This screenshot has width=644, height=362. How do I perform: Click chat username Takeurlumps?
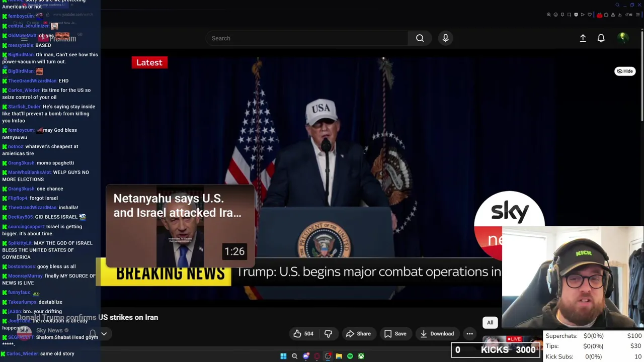(22, 302)
